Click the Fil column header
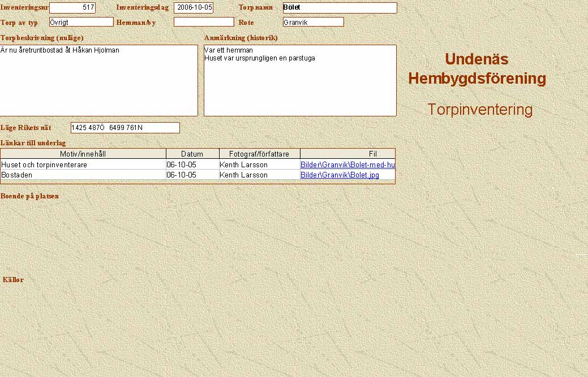Viewport: 588px width, 377px height. pyautogui.click(x=347, y=154)
